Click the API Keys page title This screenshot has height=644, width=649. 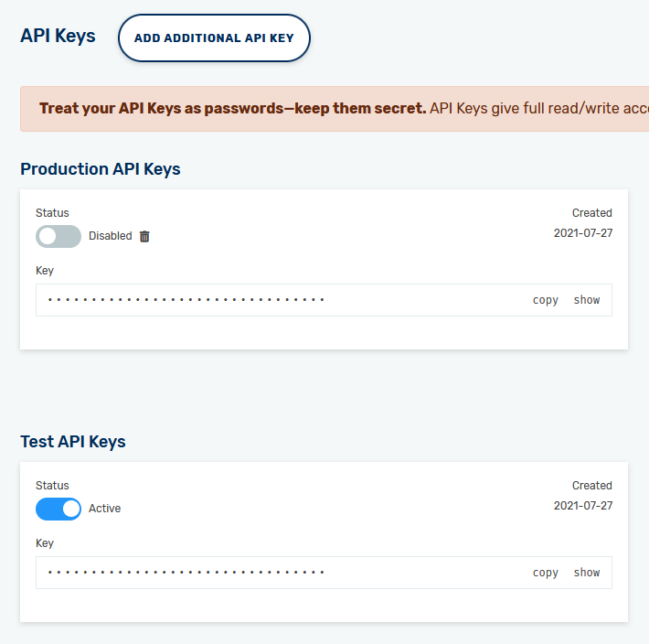tap(58, 36)
